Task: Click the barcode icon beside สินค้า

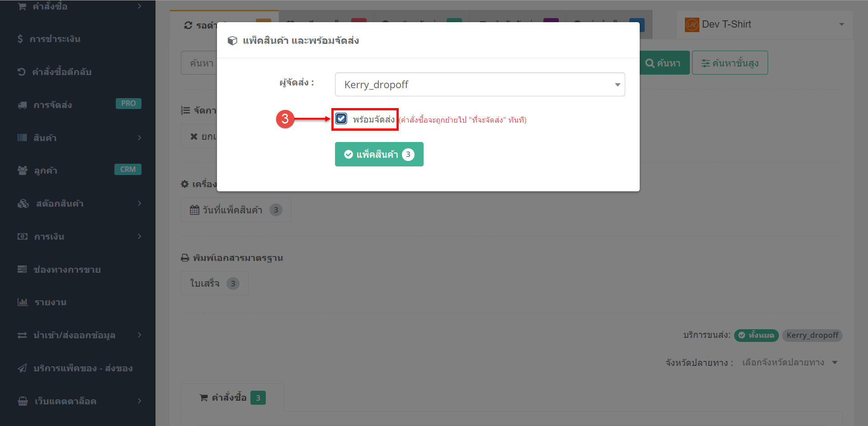Action: click(22, 137)
